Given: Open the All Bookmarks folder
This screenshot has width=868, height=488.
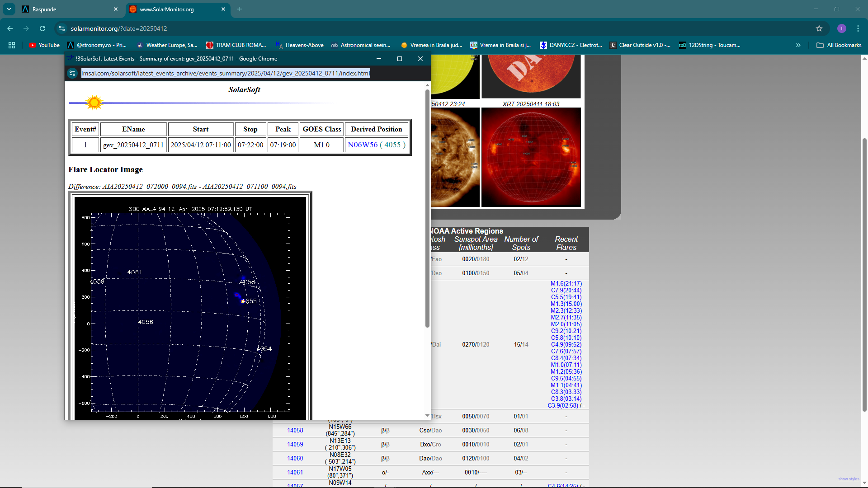Looking at the screenshot, I should [839, 45].
